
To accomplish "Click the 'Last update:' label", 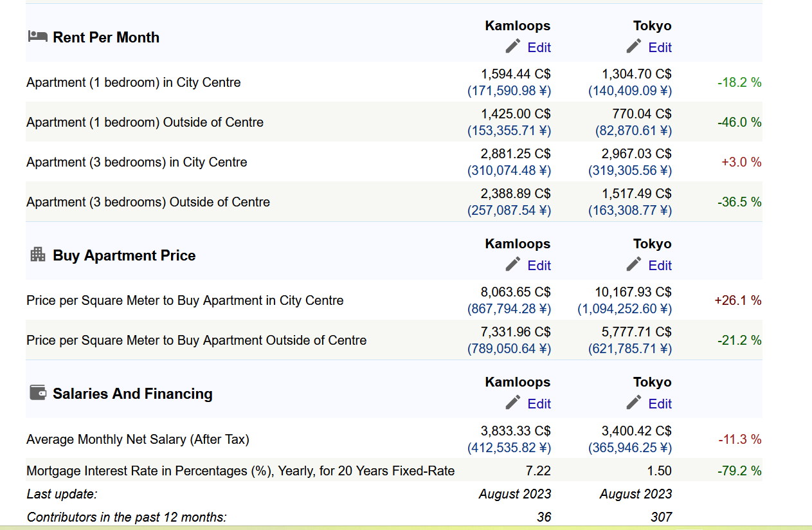I will point(62,494).
